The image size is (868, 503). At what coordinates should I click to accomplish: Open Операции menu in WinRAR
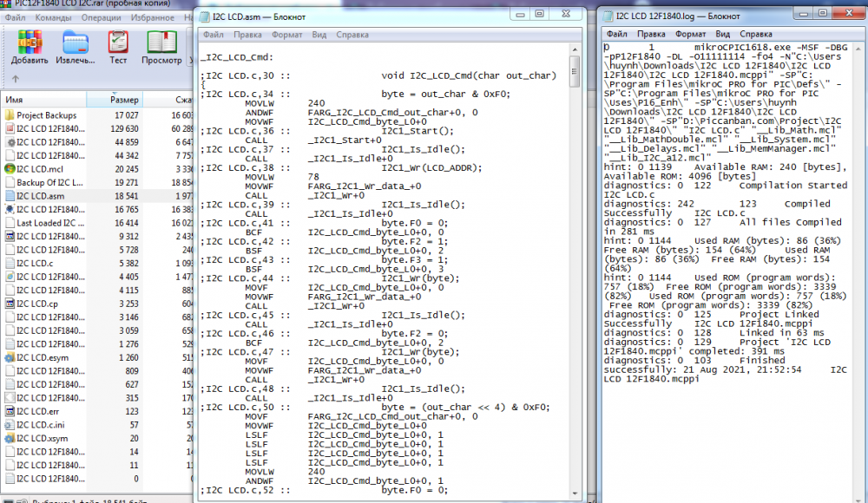click(x=102, y=16)
